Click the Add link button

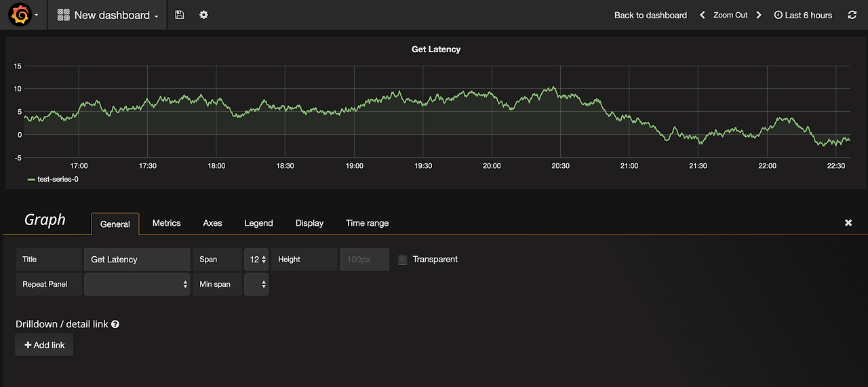[x=44, y=345]
